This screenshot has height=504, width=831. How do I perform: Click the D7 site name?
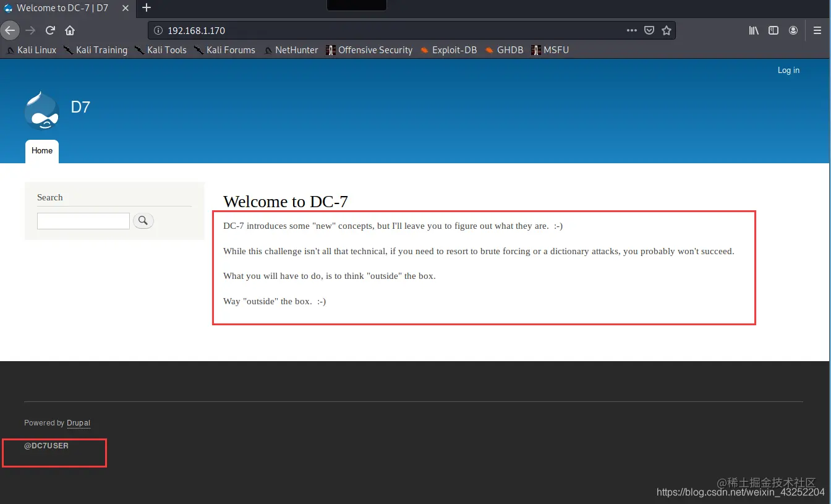pos(80,107)
